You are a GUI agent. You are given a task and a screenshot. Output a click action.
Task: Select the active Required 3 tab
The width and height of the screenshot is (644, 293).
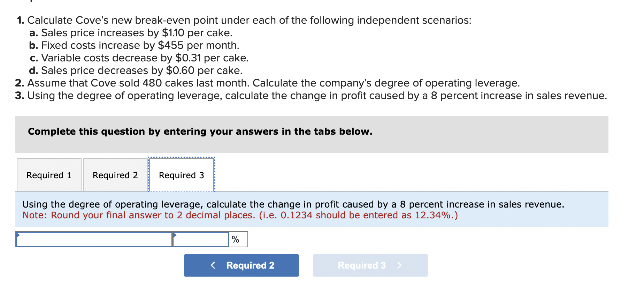pos(182,175)
